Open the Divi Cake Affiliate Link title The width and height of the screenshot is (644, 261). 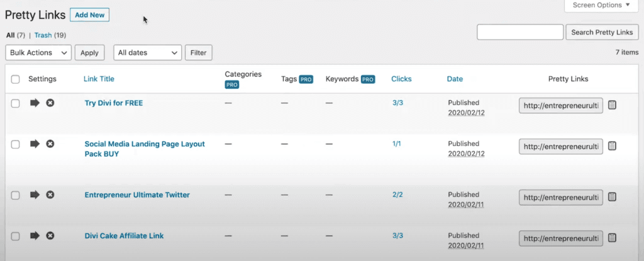tap(124, 236)
